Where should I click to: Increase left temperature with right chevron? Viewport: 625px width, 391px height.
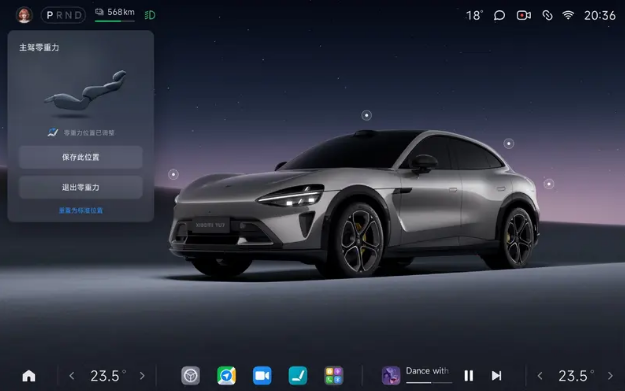coord(142,375)
